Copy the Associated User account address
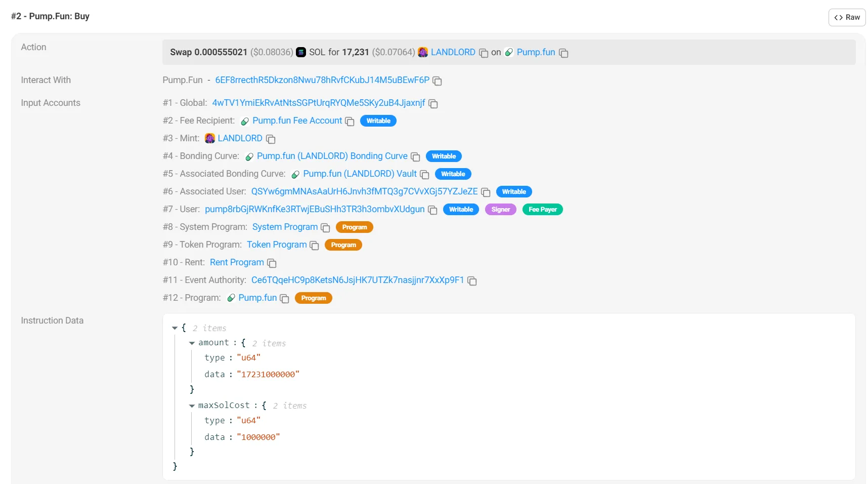 (486, 192)
